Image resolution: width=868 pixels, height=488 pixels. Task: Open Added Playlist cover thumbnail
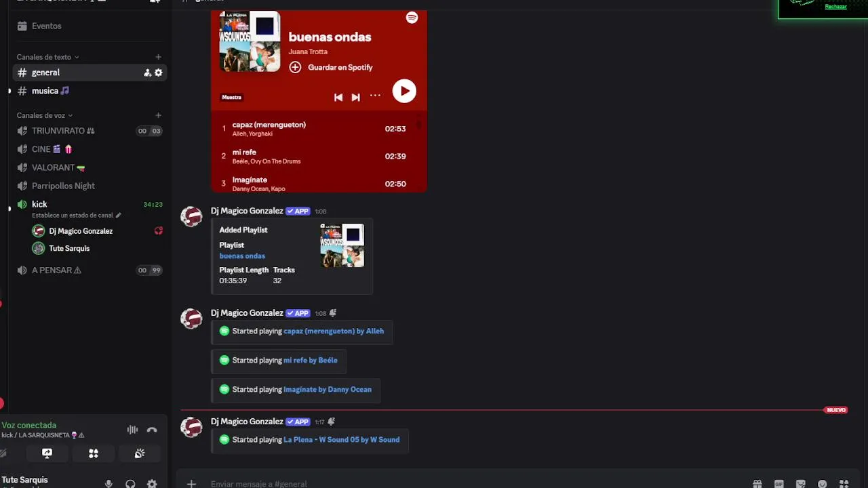[342, 245]
